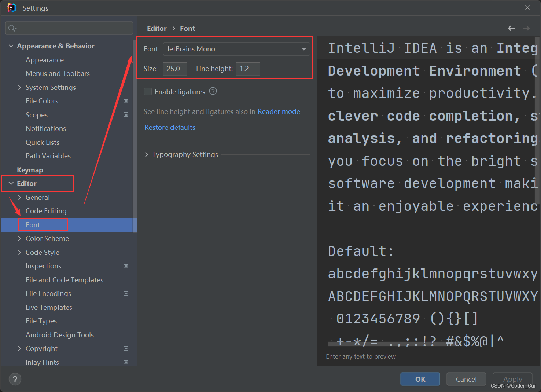Screen dimensions: 541x392
Task: Select File Types item
Action: click(x=41, y=321)
